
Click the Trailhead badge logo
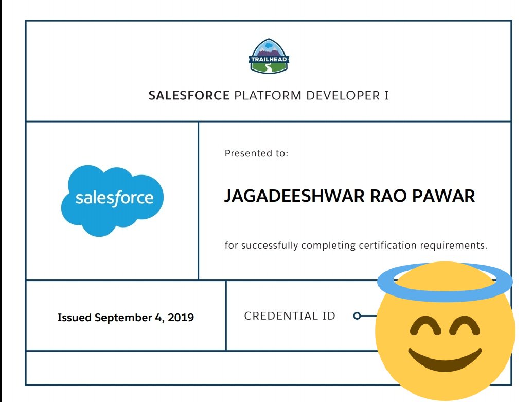pyautogui.click(x=269, y=56)
